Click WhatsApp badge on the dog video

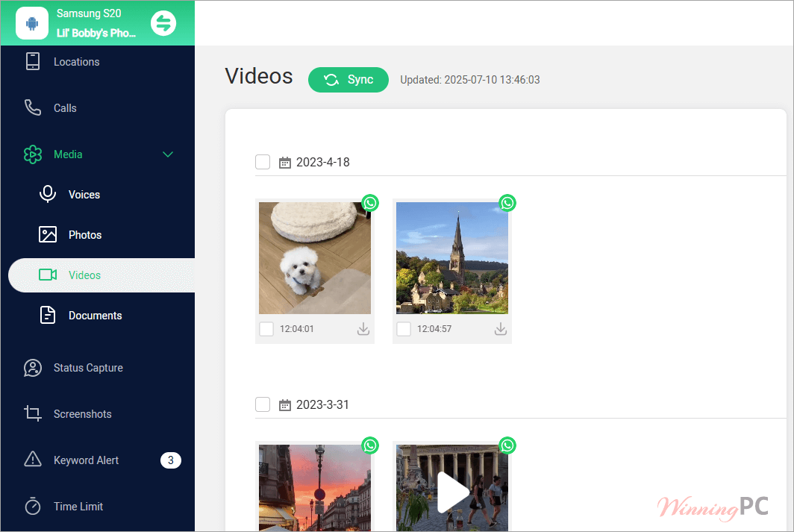click(x=370, y=203)
